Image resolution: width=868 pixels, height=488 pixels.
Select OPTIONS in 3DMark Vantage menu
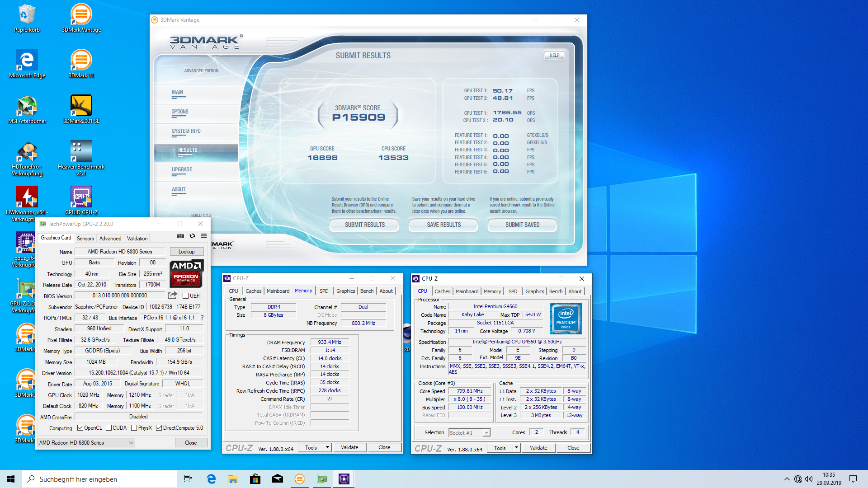(180, 112)
